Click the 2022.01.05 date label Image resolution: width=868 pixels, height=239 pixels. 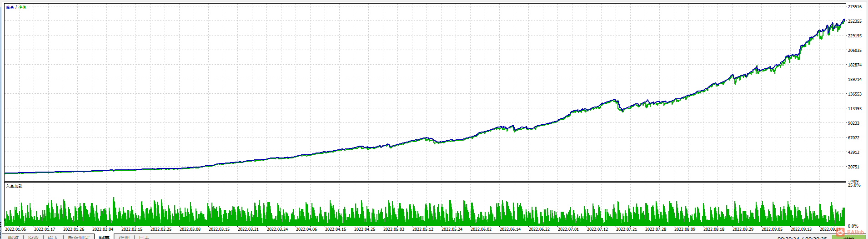(x=15, y=229)
